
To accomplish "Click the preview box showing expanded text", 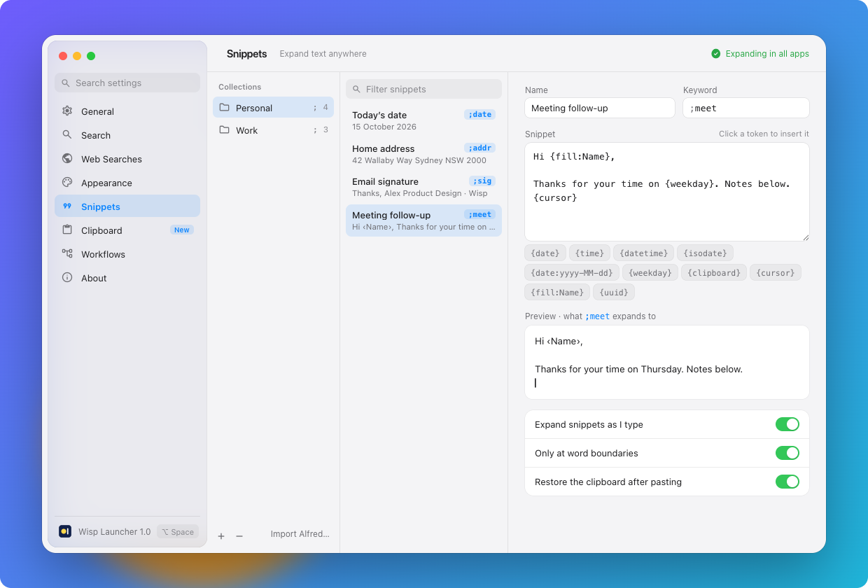I will tap(667, 362).
